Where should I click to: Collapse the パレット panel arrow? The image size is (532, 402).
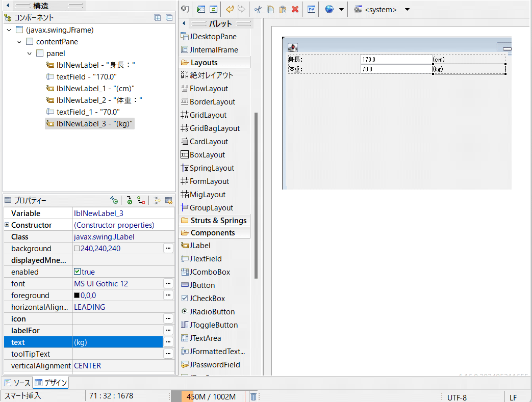[x=184, y=23]
